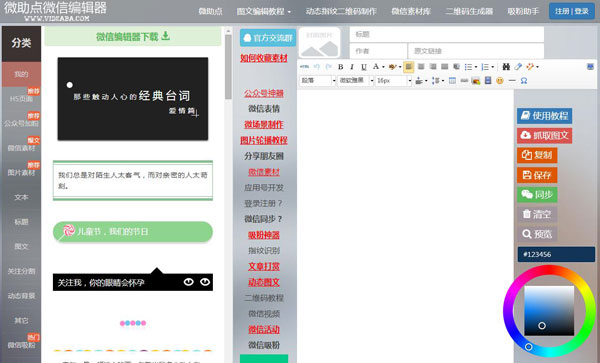Image resolution: width=600 pixels, height=363 pixels.
Task: Align text to center
Action: (x=421, y=67)
